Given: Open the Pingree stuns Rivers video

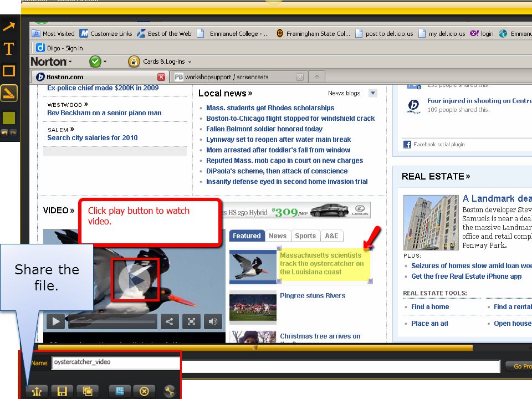Looking at the screenshot, I should click(313, 295).
